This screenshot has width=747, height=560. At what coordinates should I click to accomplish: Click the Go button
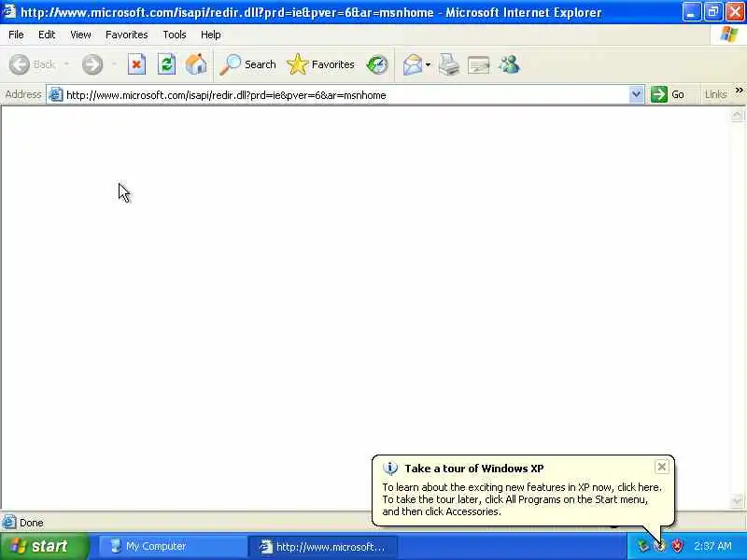668,94
